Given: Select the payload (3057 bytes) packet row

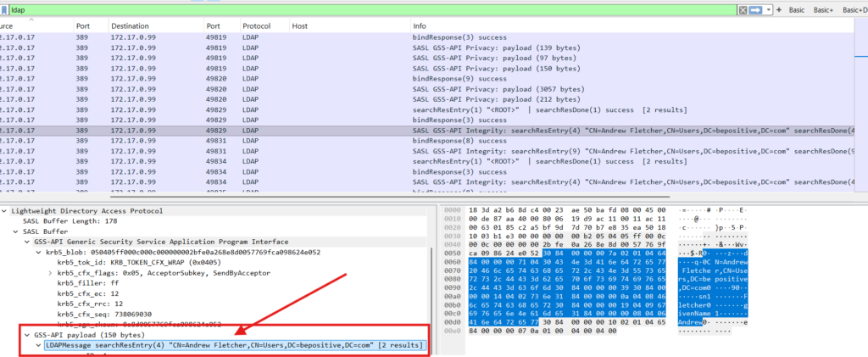Looking at the screenshot, I should coord(424,88).
